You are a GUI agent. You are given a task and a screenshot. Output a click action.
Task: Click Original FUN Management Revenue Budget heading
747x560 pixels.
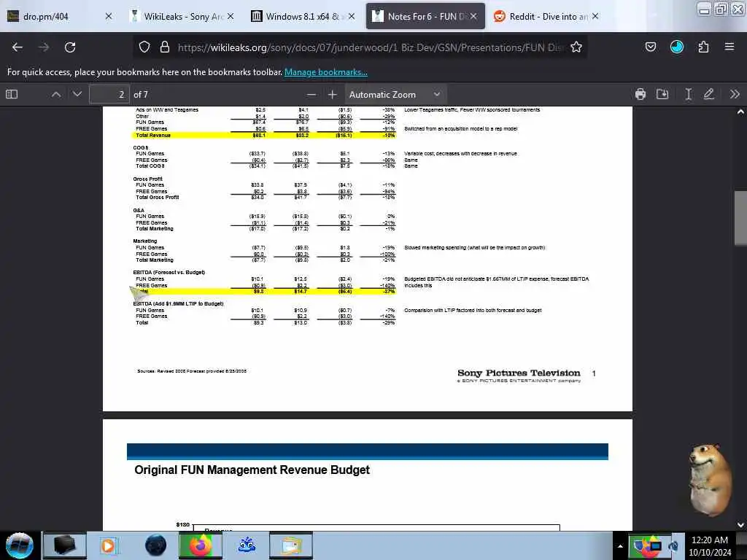(252, 470)
